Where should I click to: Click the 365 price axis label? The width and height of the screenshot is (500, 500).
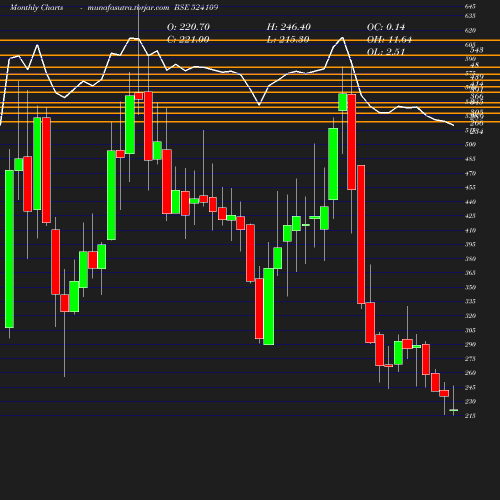click(x=470, y=273)
